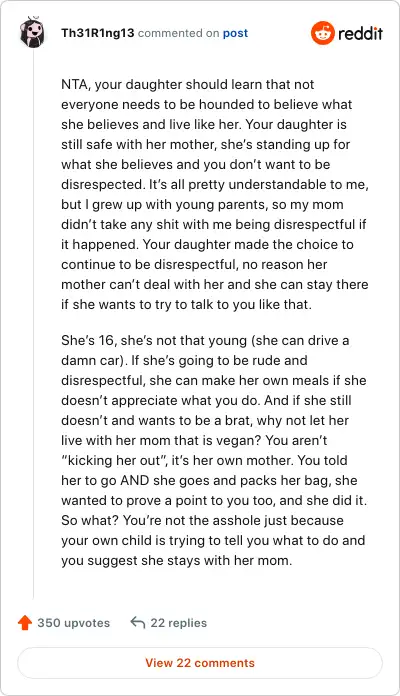Open the Th31R1ng13 username profile link

click(x=98, y=33)
